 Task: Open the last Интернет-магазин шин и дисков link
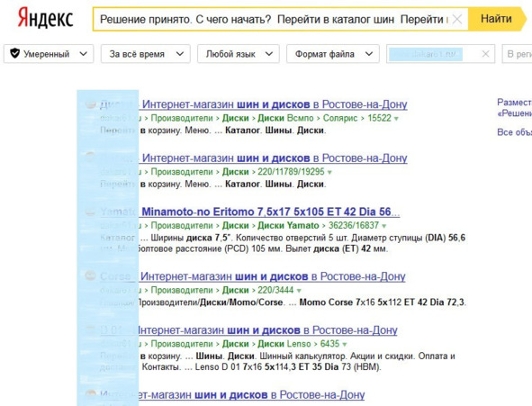click(232, 394)
